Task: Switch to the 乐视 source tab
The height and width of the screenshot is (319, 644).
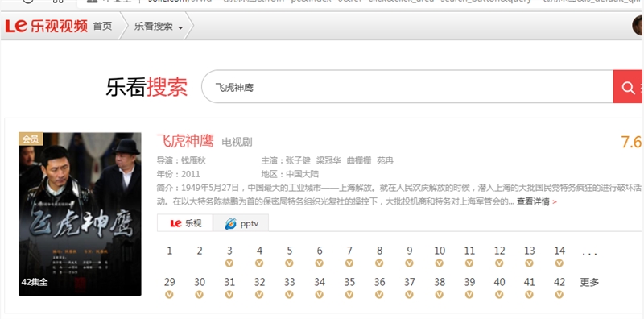Action: [x=185, y=223]
